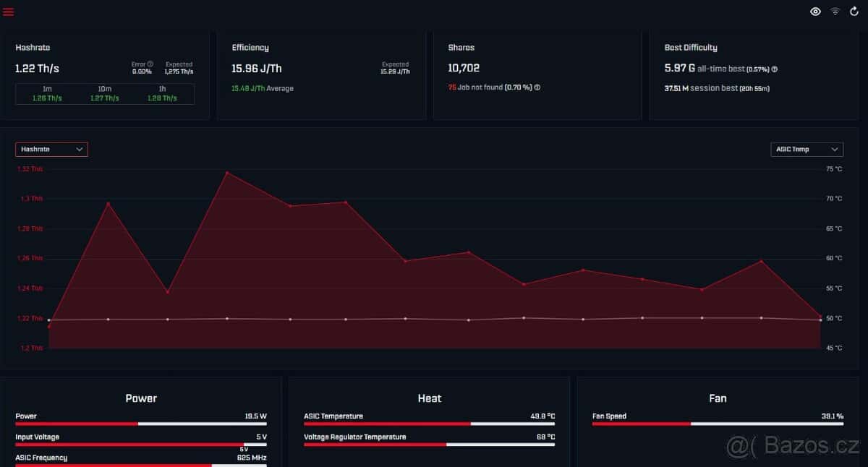Click the help icon after all-time best
Image resolution: width=868 pixels, height=467 pixels.
775,69
